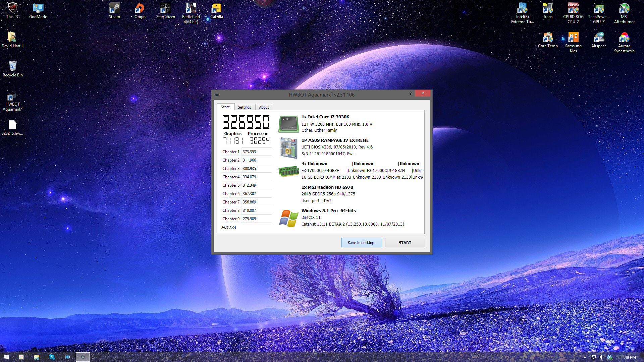Click ASUS RAMPAGE IV EXTREME heading
This screenshot has height=362, width=644.
[335, 140]
